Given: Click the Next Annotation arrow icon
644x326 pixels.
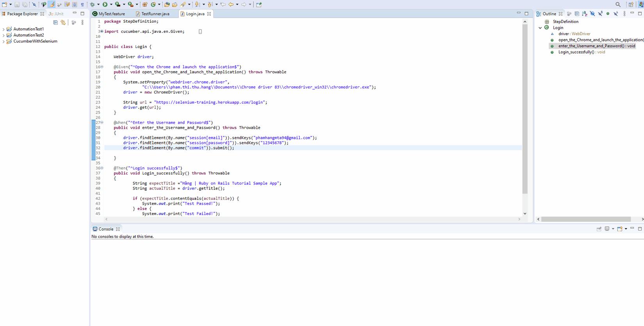Looking at the screenshot, I should point(197,4).
